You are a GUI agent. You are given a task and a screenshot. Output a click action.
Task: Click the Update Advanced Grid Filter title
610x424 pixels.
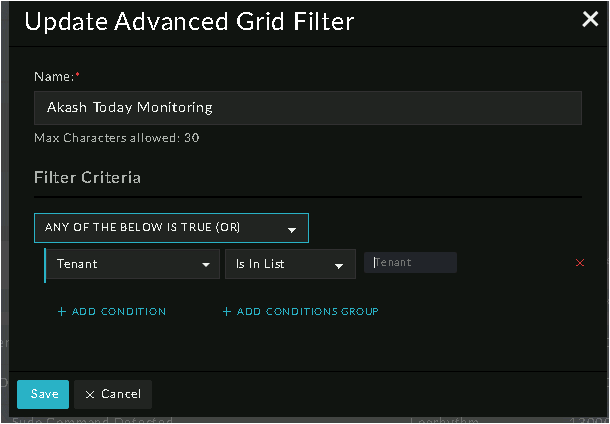pos(189,21)
